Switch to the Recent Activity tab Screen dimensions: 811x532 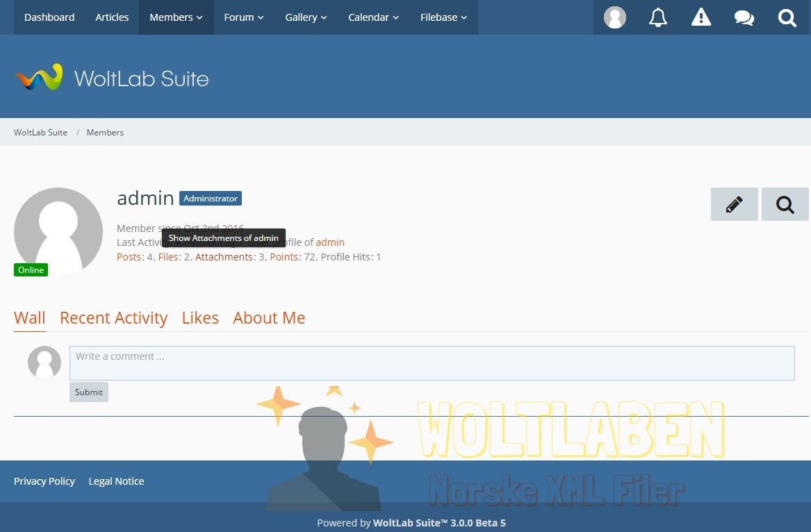(113, 318)
